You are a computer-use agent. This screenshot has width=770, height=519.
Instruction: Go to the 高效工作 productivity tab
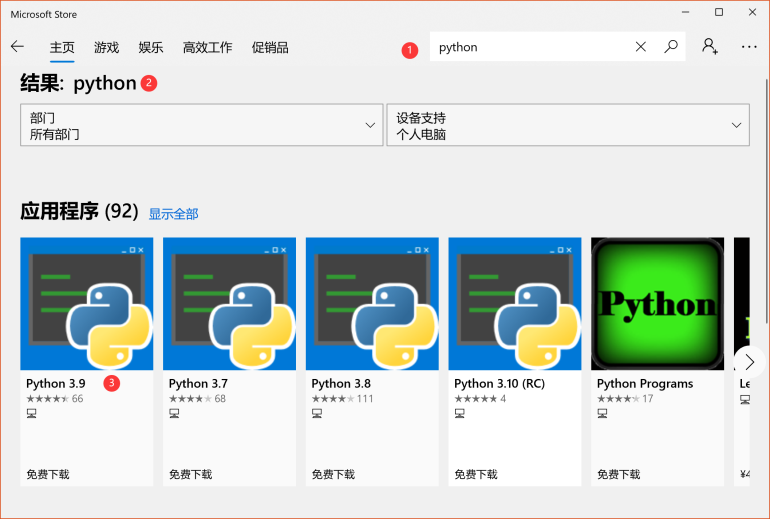(x=207, y=47)
